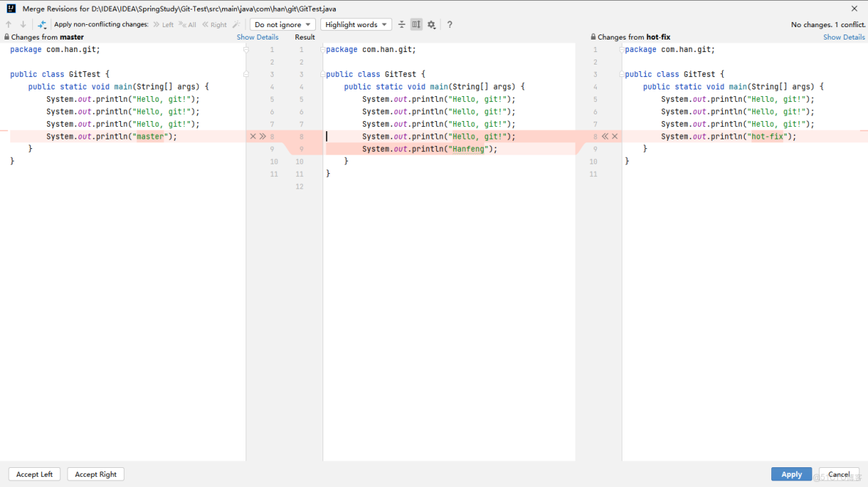
Task: Toggle synchronize scrolling mode
Action: tap(416, 24)
